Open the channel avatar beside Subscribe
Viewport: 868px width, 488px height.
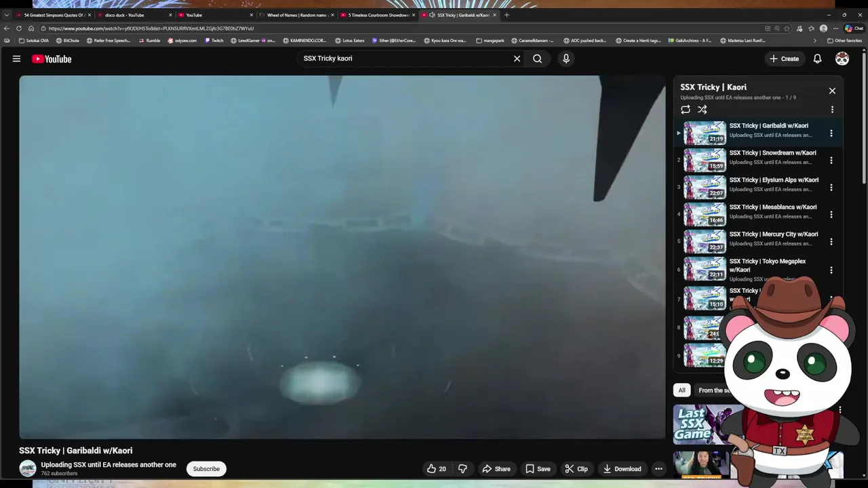(28, 468)
